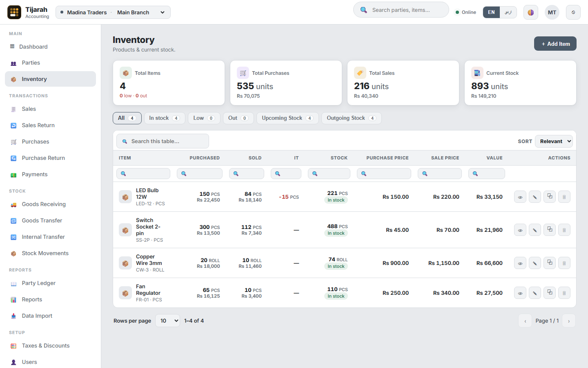Open Parties in the sidebar
Viewport: 588px width, 368px height.
[50, 63]
